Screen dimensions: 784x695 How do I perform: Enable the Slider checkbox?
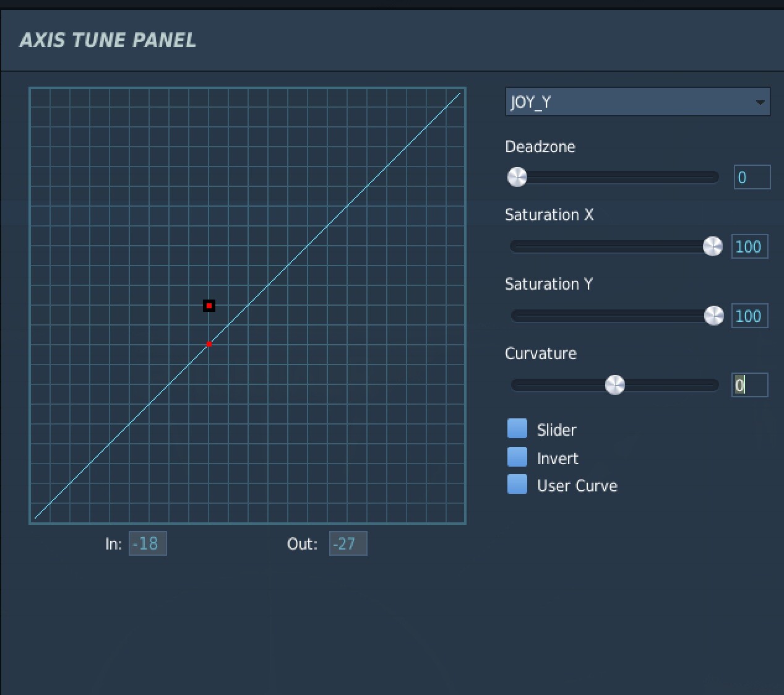[517, 428]
